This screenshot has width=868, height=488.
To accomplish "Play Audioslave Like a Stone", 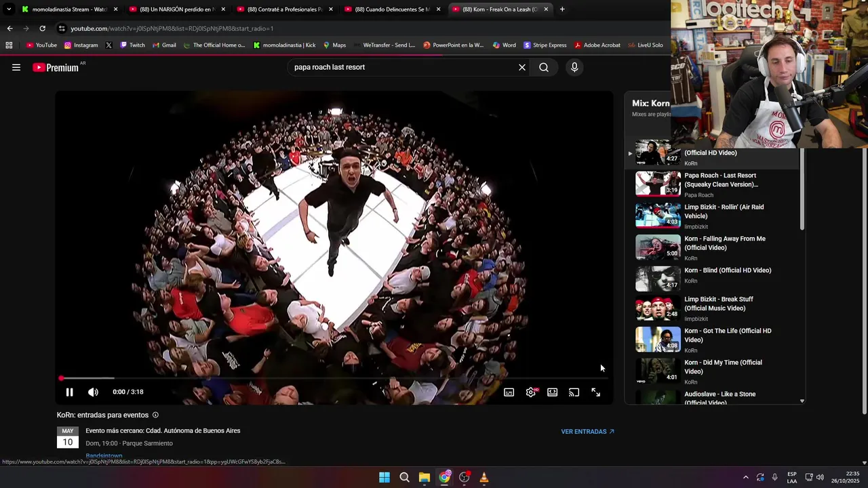I will [712, 397].
